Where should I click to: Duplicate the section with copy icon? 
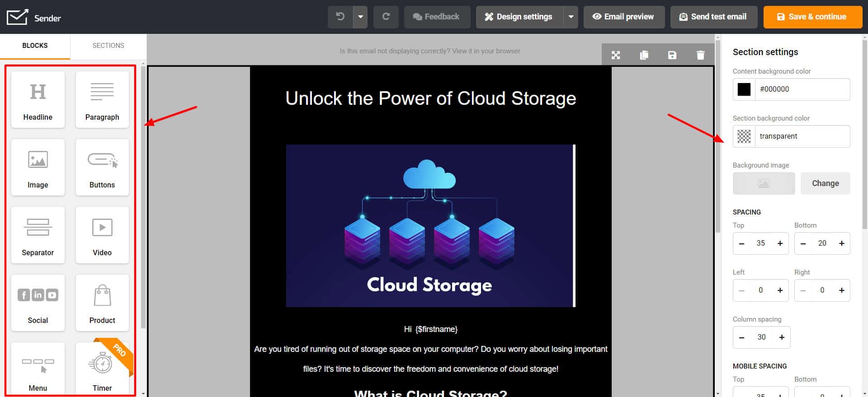tap(644, 55)
